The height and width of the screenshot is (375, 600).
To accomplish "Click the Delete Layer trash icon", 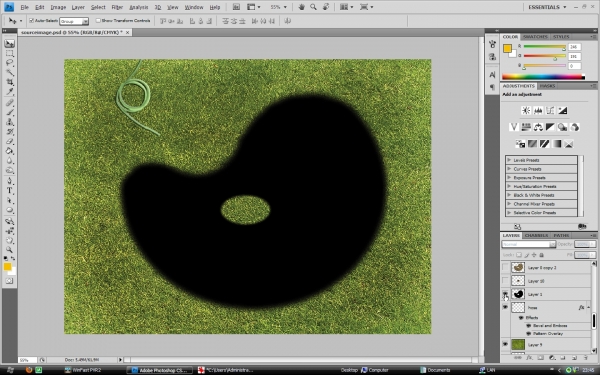I will click(585, 358).
